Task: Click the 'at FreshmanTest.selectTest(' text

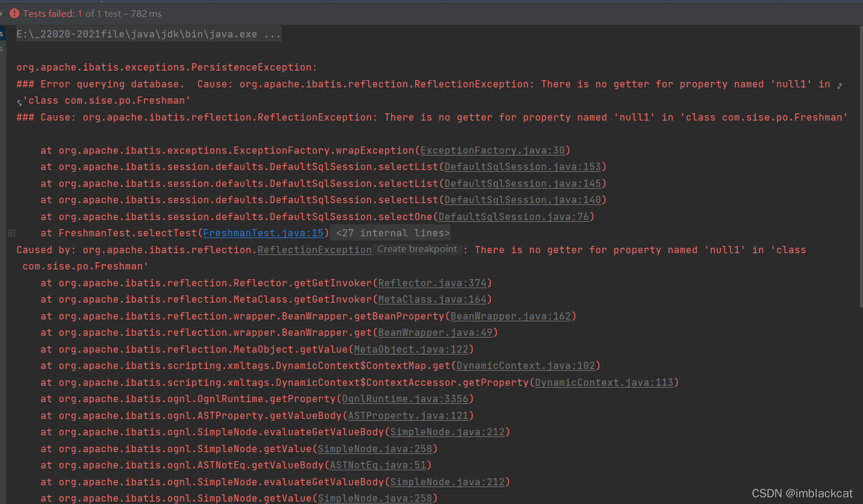Action: [x=121, y=233]
